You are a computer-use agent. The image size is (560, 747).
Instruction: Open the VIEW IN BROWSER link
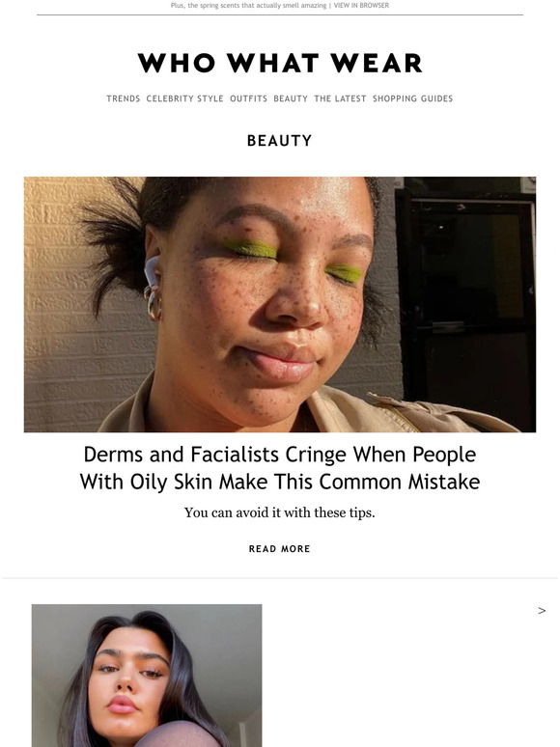pos(361,5)
